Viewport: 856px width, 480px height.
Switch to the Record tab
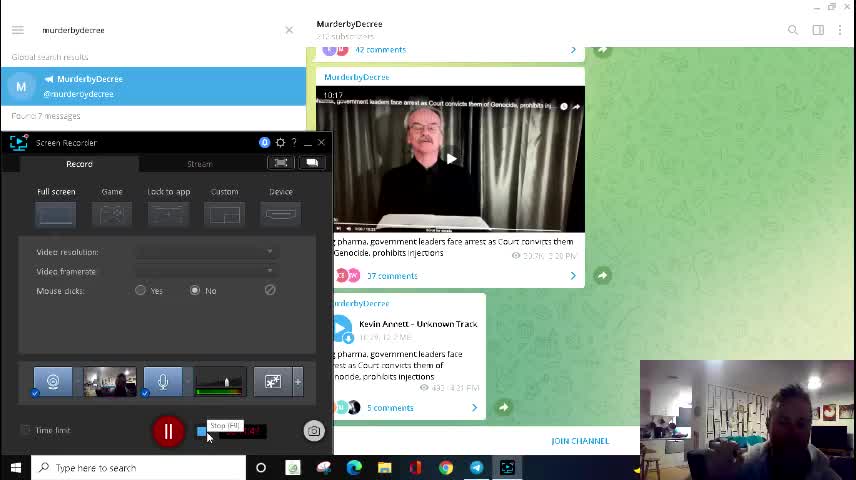79,164
